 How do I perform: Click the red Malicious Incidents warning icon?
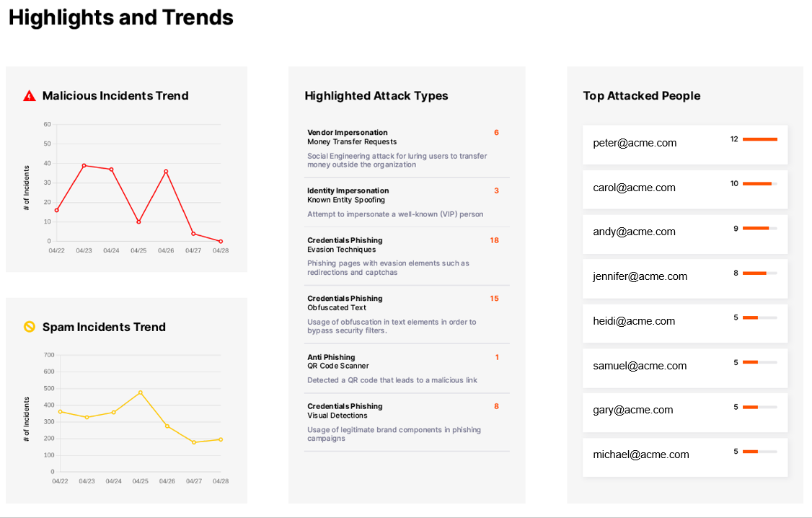click(30, 95)
